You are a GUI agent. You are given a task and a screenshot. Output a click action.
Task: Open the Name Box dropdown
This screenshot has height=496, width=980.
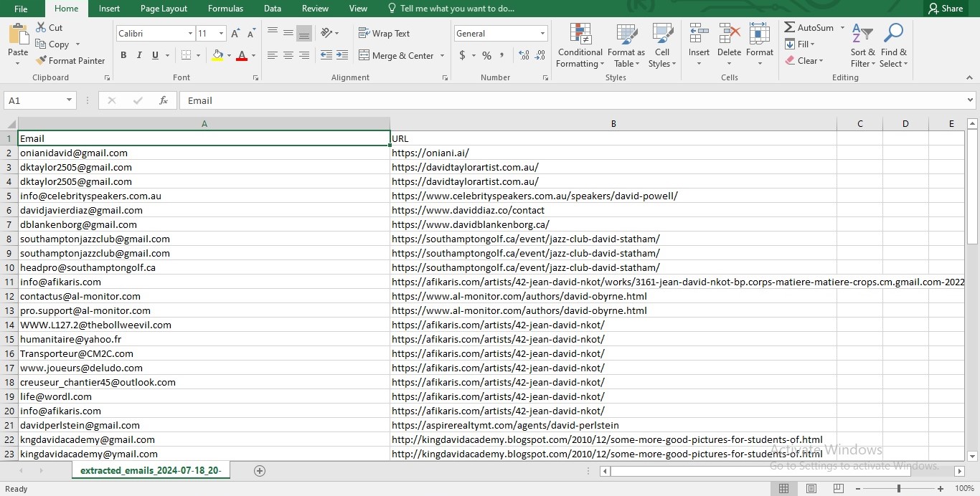tap(70, 100)
